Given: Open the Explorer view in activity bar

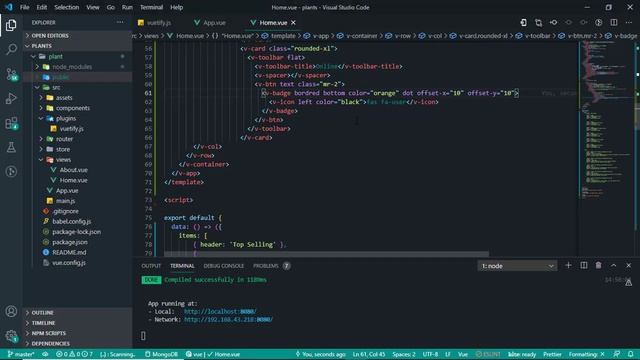Looking at the screenshot, I should coord(11,25).
